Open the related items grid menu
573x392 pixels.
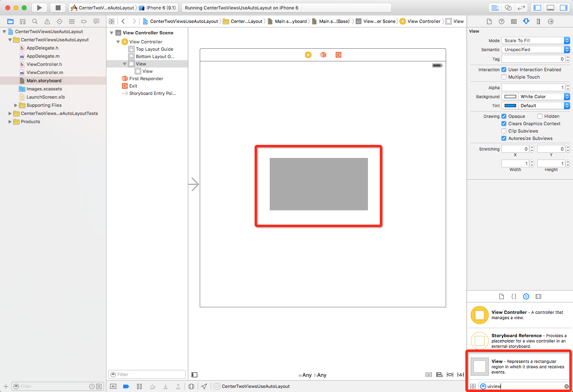tap(112, 21)
